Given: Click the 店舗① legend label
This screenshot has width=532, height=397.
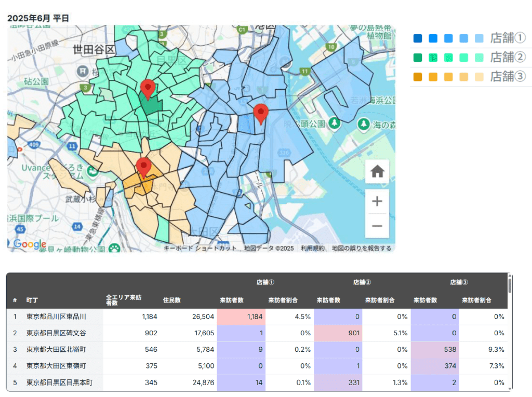Looking at the screenshot, I should coord(508,38).
